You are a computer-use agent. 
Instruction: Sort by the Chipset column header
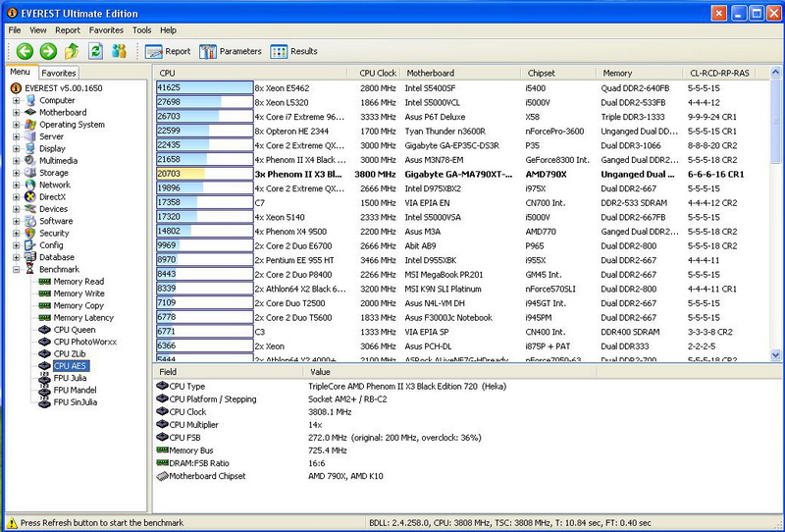point(558,74)
